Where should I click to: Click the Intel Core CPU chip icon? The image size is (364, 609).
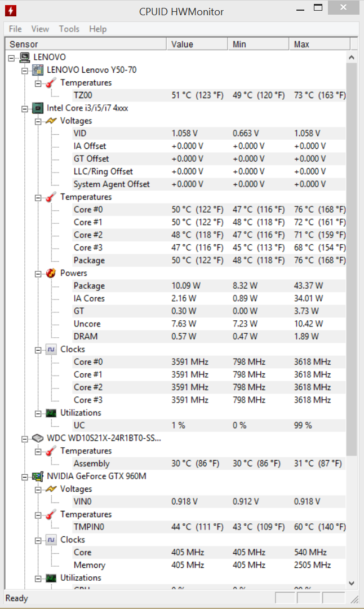coord(38,108)
